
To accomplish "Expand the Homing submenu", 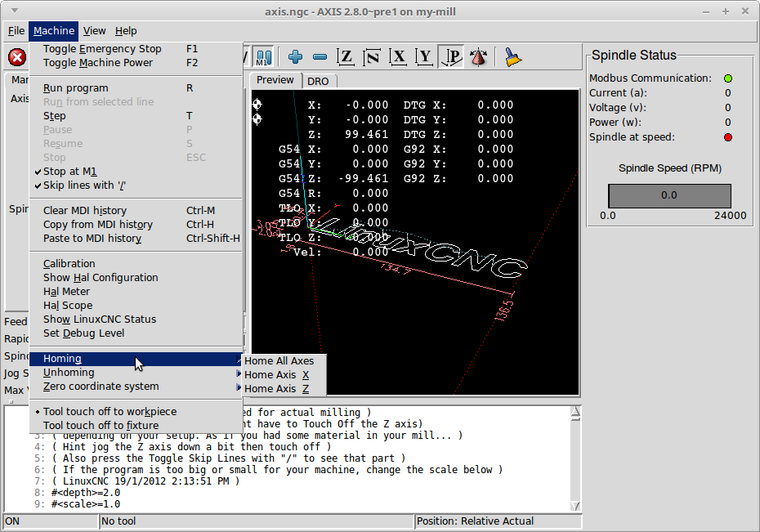I will pyautogui.click(x=136, y=359).
